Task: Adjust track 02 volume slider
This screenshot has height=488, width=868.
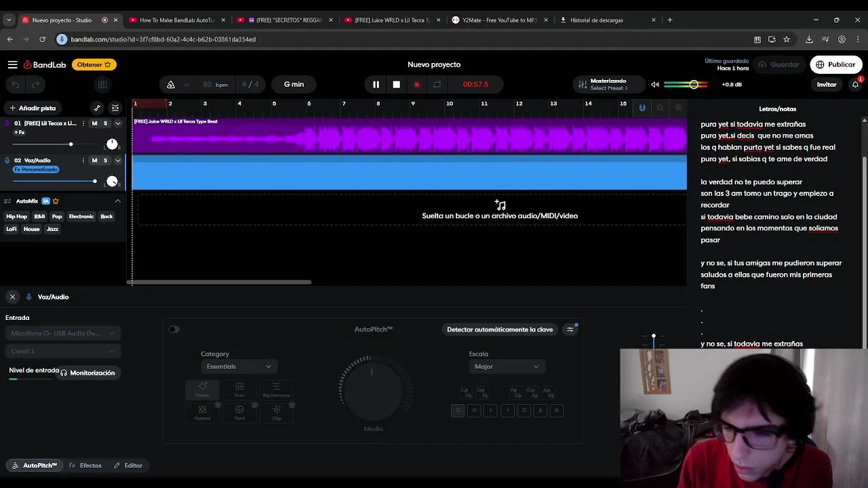Action: coord(54,181)
